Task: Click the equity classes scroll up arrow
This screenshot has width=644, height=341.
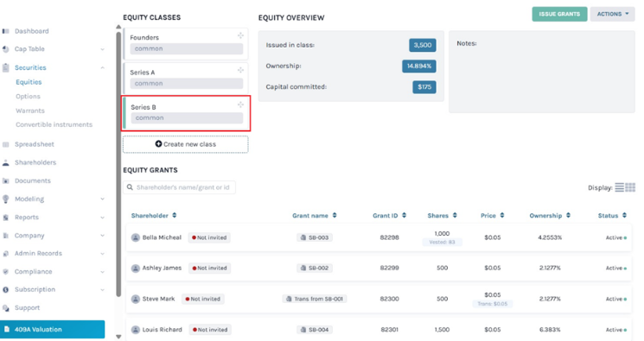Action: pos(118,27)
